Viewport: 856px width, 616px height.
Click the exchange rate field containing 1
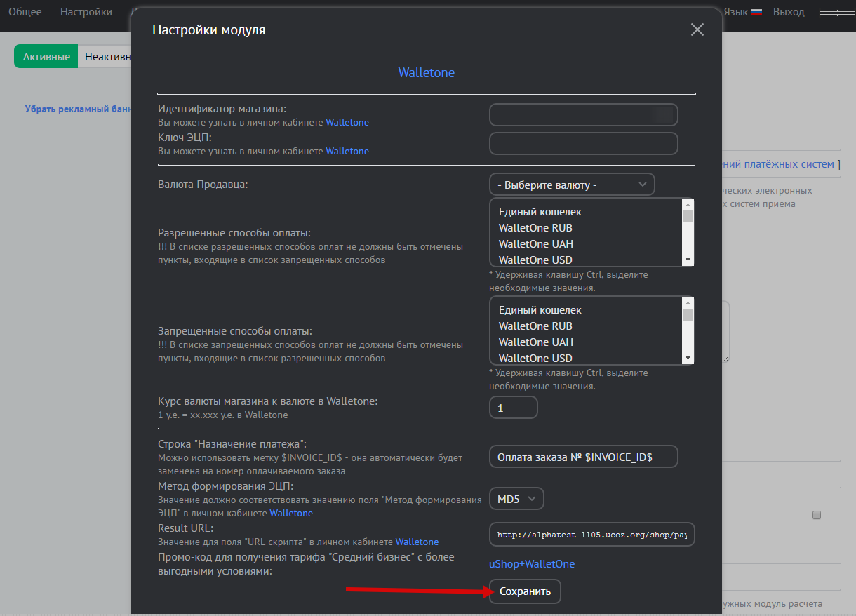(x=513, y=408)
